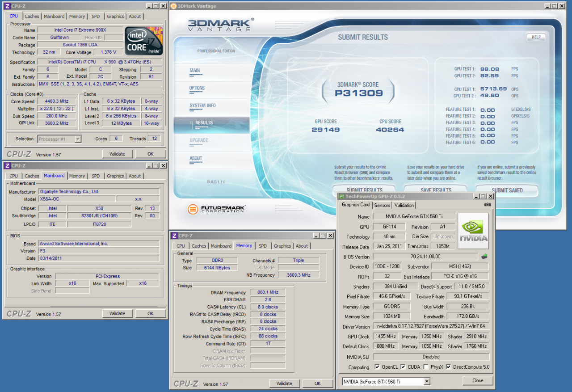This screenshot has width=572, height=392.
Task: Click the DRAM Frequency 800.1 MHz value
Action: [268, 292]
